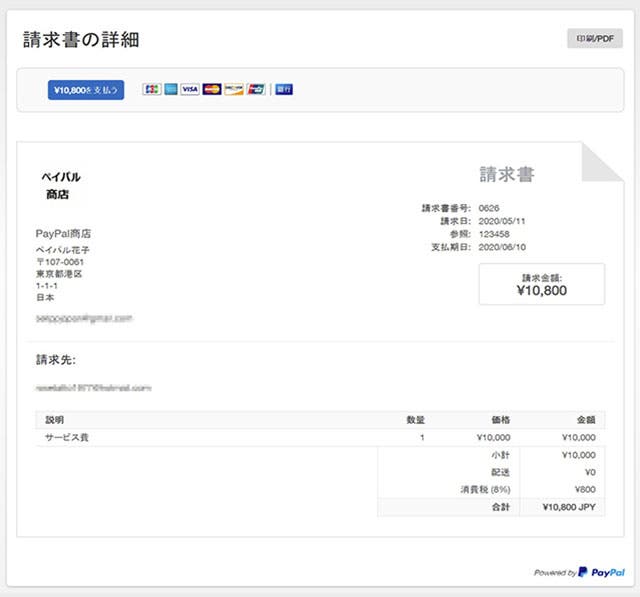The image size is (640, 597).
Task: Click the 請求書の詳細 page heading
Action: [81, 40]
